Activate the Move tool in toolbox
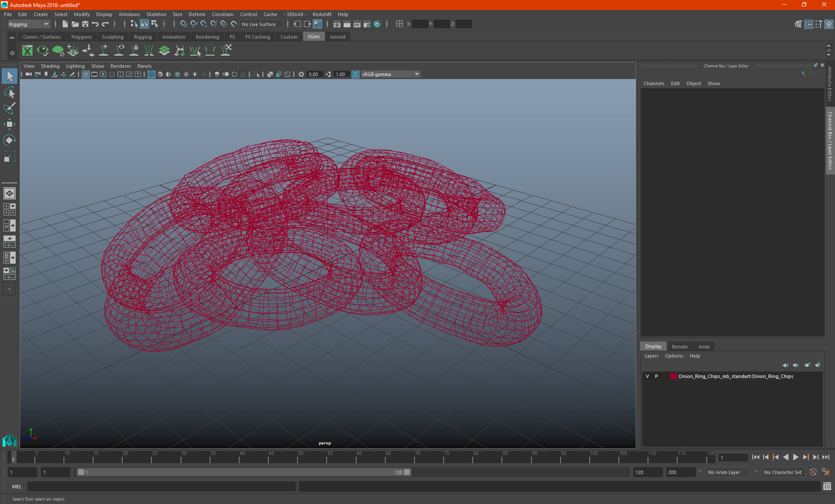This screenshot has height=504, width=835. [x=10, y=124]
